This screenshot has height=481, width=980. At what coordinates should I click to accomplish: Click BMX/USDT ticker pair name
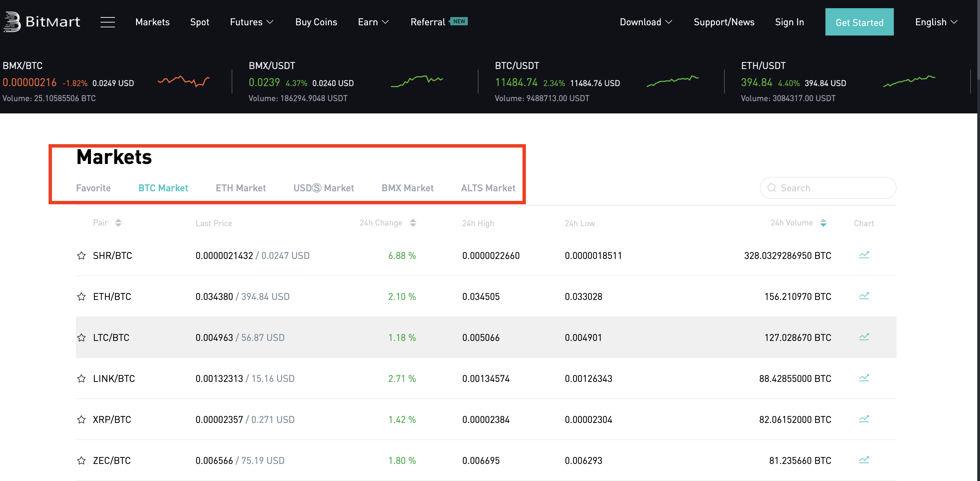(272, 66)
